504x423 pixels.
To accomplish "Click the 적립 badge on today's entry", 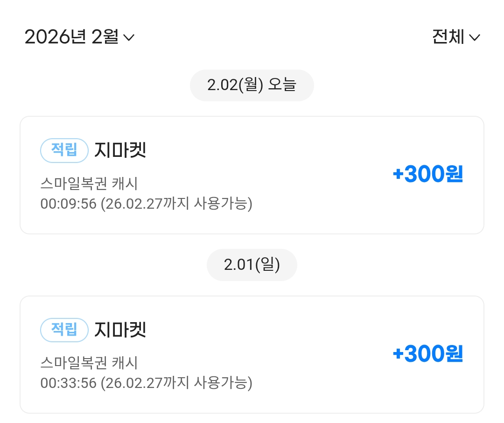I will (x=64, y=150).
